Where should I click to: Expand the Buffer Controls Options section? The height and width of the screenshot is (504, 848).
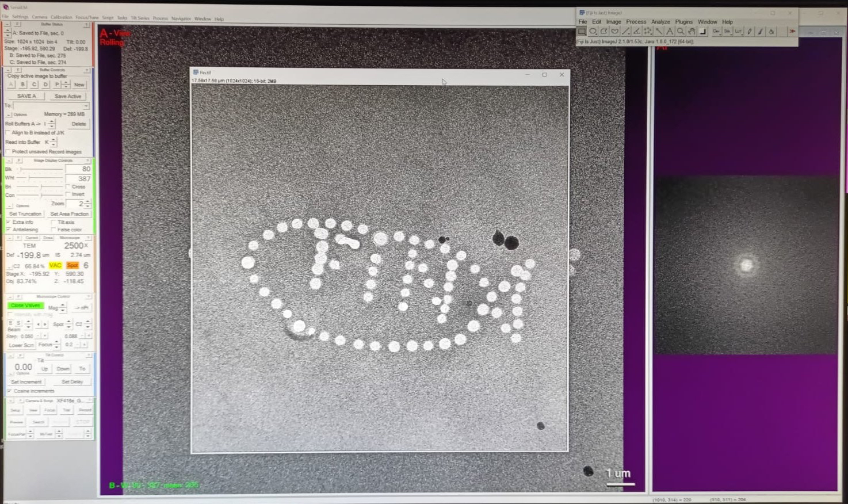click(9, 114)
